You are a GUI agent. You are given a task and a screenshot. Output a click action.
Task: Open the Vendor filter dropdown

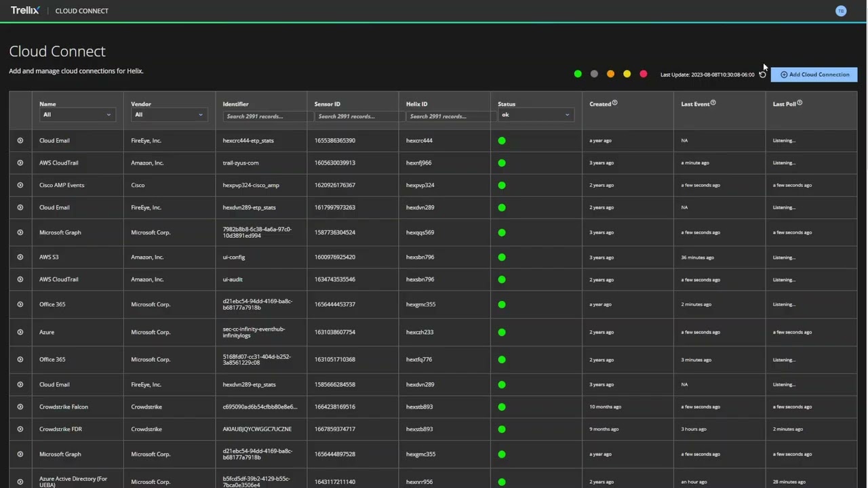168,115
